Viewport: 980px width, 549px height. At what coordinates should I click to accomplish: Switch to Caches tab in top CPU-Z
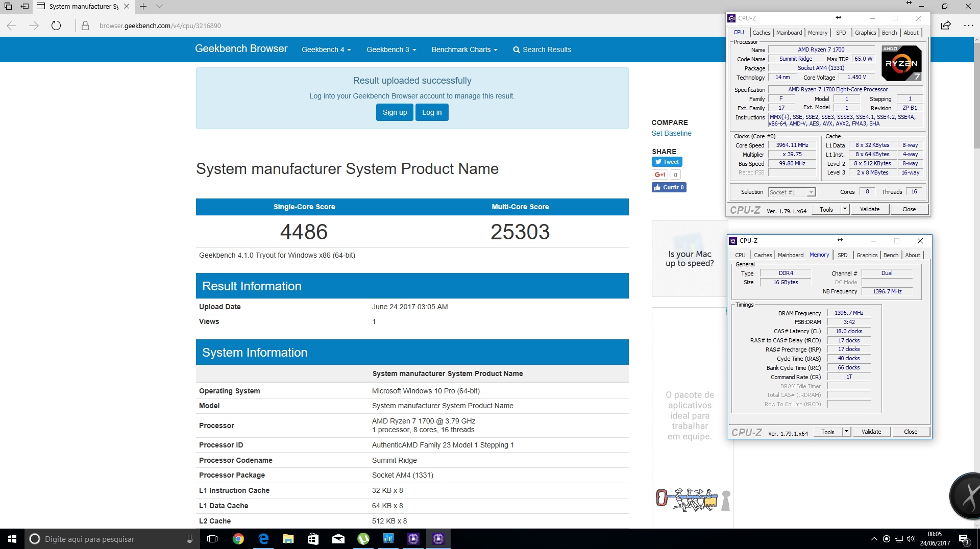(761, 33)
